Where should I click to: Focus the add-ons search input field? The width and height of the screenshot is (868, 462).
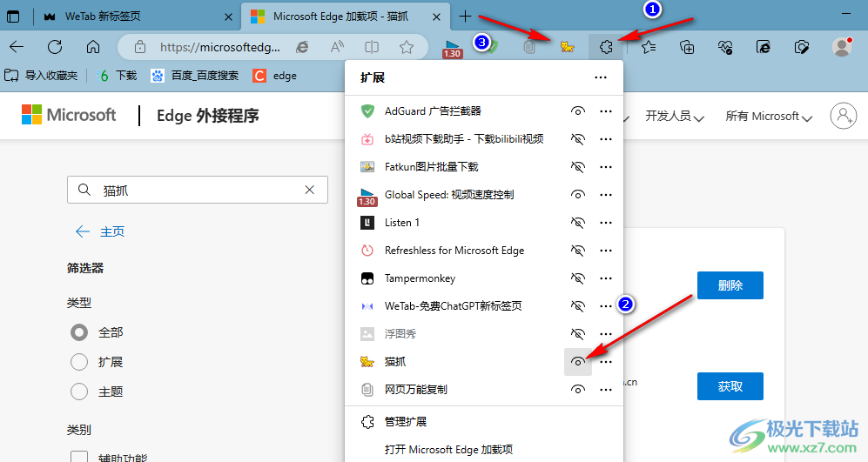198,190
